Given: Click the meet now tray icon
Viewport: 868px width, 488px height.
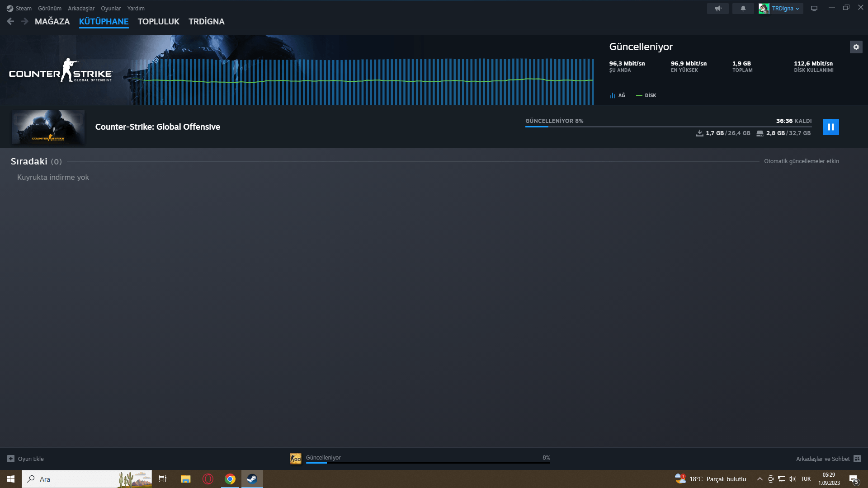Looking at the screenshot, I should click(x=771, y=479).
